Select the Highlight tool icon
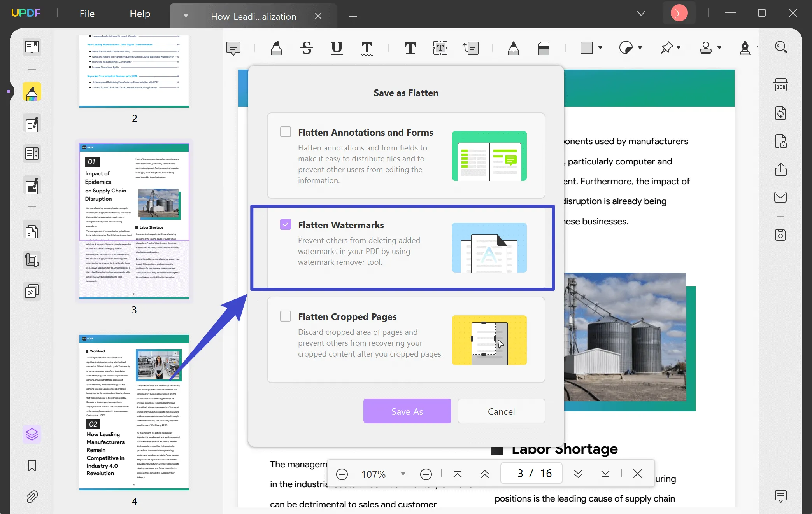The width and height of the screenshot is (812, 514). click(275, 48)
